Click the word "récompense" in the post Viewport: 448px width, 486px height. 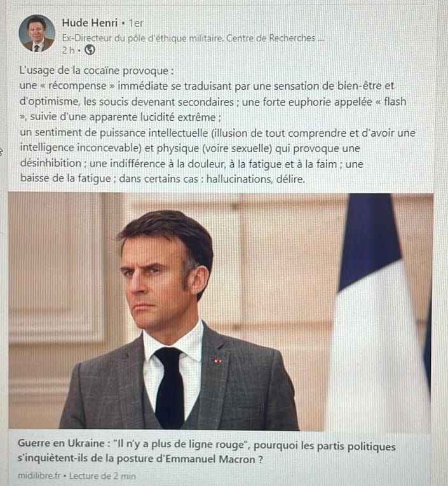77,86
